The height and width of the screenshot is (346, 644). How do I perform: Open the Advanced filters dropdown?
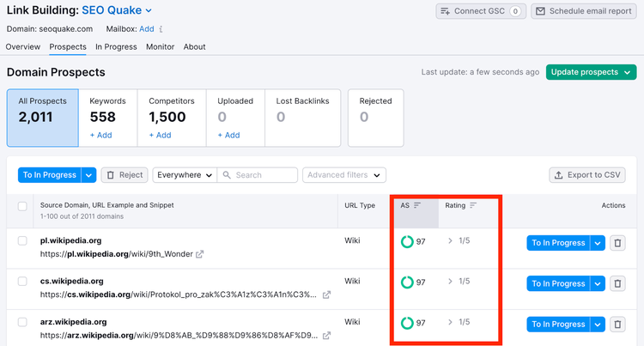344,175
